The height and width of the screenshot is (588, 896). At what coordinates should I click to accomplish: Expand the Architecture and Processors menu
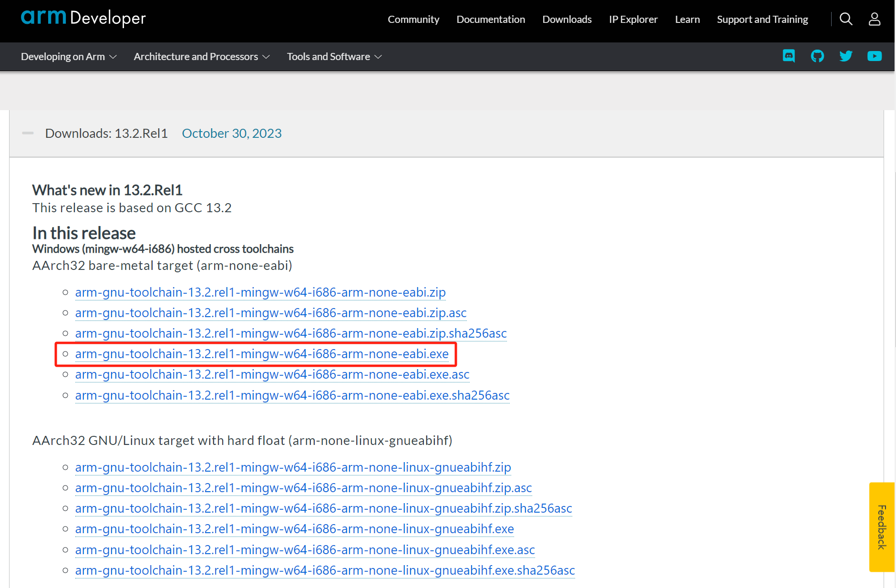[202, 56]
